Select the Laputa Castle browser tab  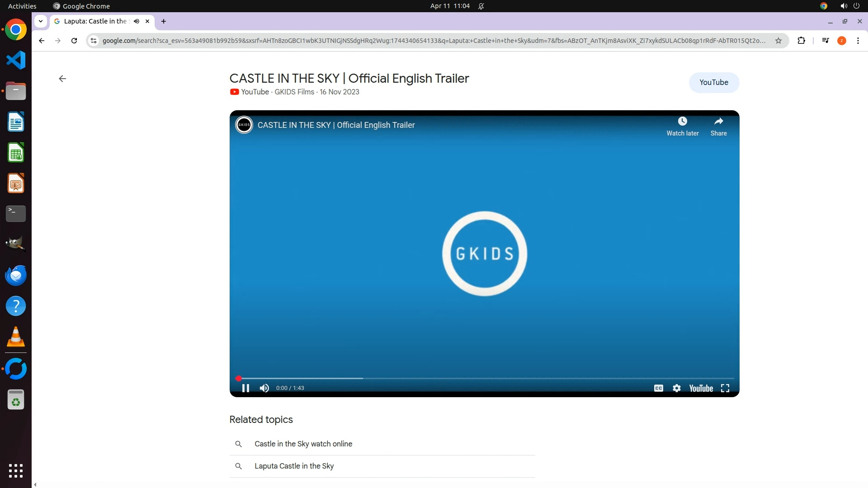tap(95, 21)
